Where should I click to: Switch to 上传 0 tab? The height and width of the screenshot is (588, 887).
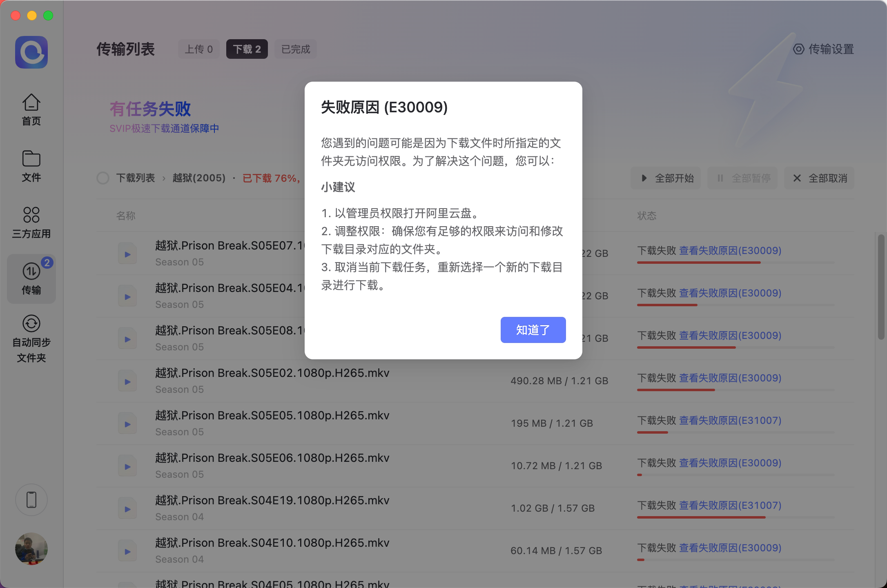coord(199,49)
